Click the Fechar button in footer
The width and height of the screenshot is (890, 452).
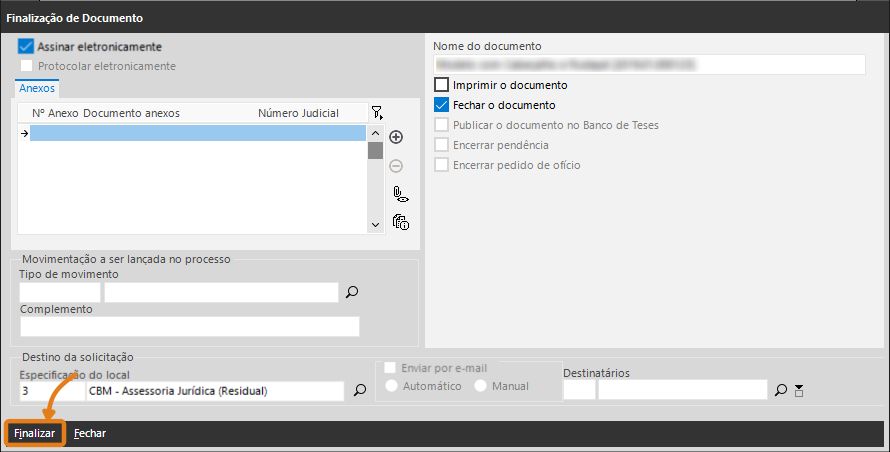[x=90, y=433]
